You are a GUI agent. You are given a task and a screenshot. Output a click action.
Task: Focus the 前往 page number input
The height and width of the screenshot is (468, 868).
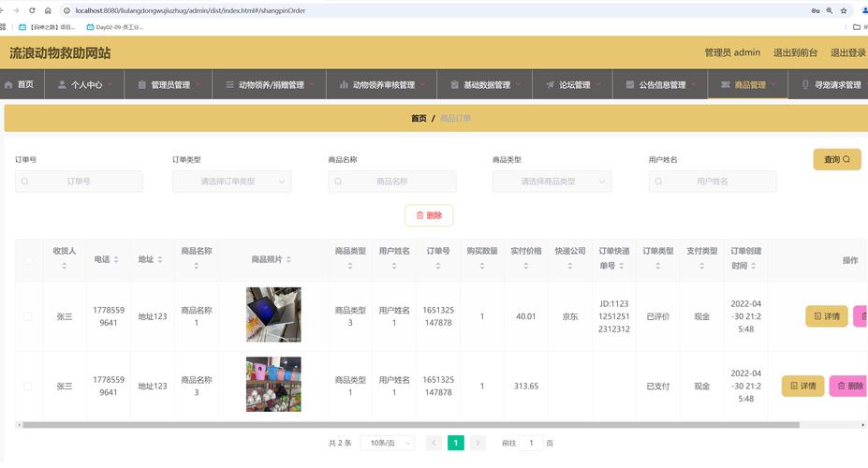click(x=531, y=443)
